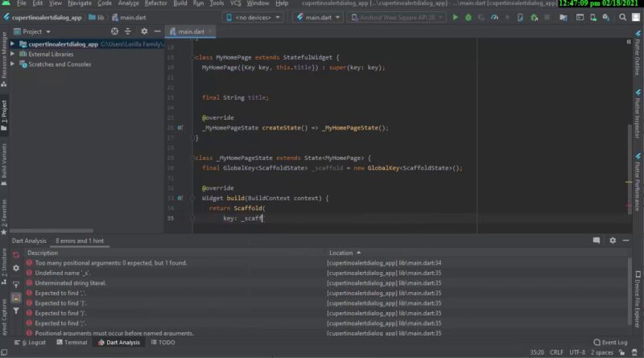Click the user account avatar icon
Screen dimensions: 644x358
point(636,17)
